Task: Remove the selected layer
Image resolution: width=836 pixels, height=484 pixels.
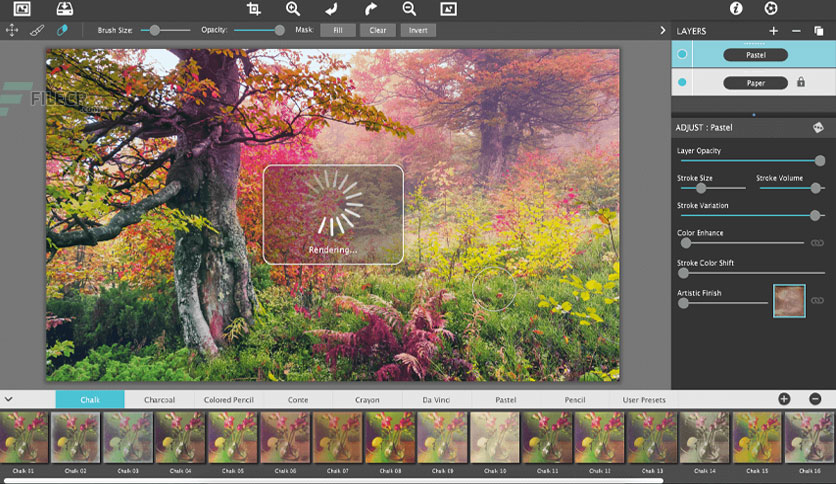Action: pos(796,31)
